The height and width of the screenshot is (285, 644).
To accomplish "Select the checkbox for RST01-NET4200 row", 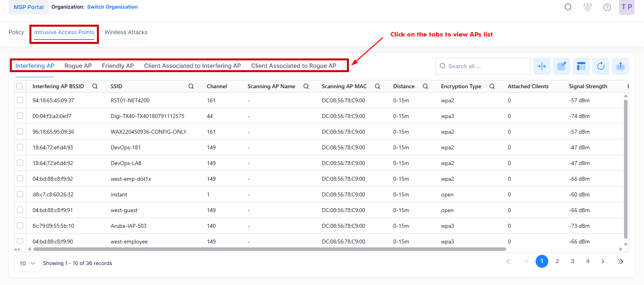I will (20, 100).
